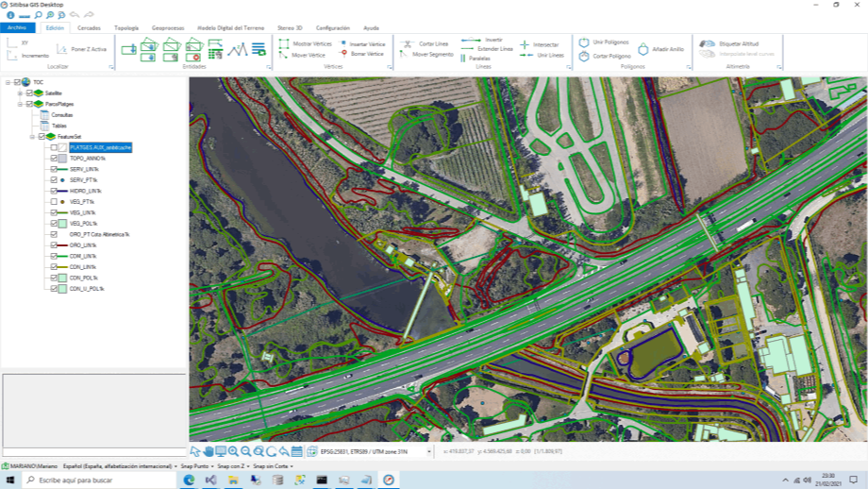Choose the Borrar Vértice tool
Viewport: 868px width, 489px height.
click(361, 55)
